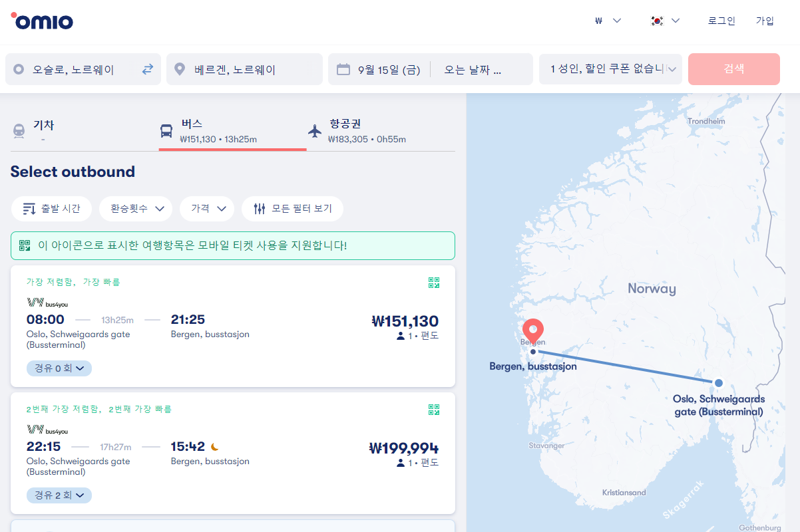Screen dimensions: 800x532
Task: Click passenger icon under ₩199,994
Action: click(x=401, y=463)
